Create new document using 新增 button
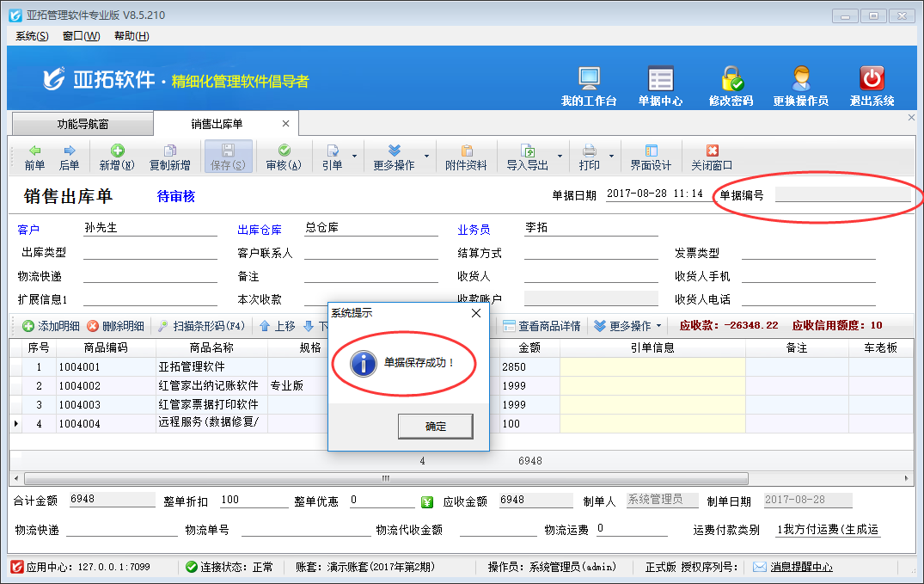This screenshot has width=924, height=584. pos(117,157)
